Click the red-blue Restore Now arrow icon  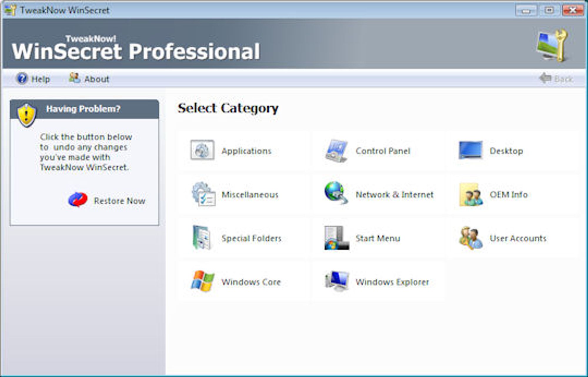(x=78, y=200)
